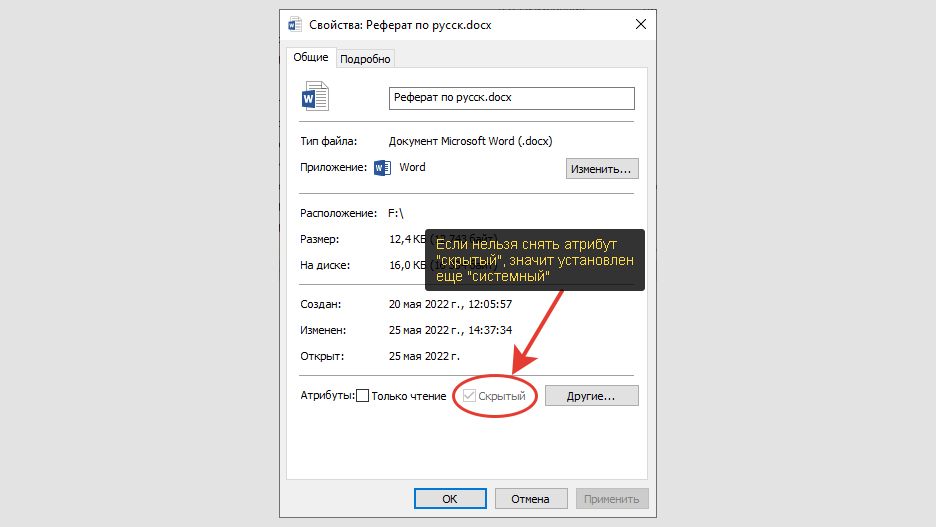Open the Подробно tab
Image resolution: width=936 pixels, height=527 pixels.
(365, 59)
